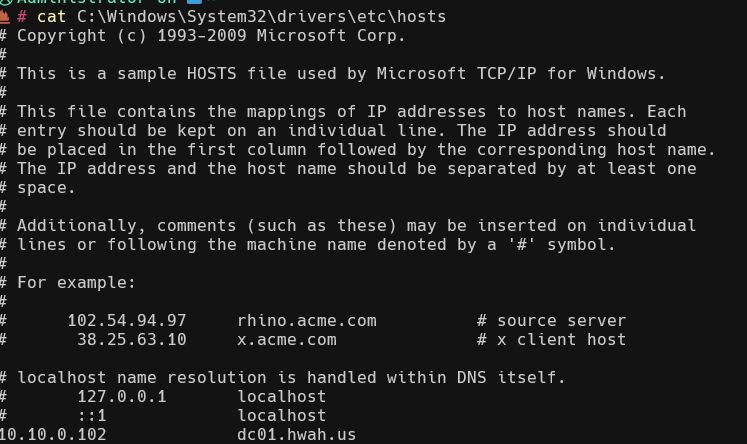Click the dc01.hwah.us hostname entry
747x444 pixels.
tap(296, 435)
